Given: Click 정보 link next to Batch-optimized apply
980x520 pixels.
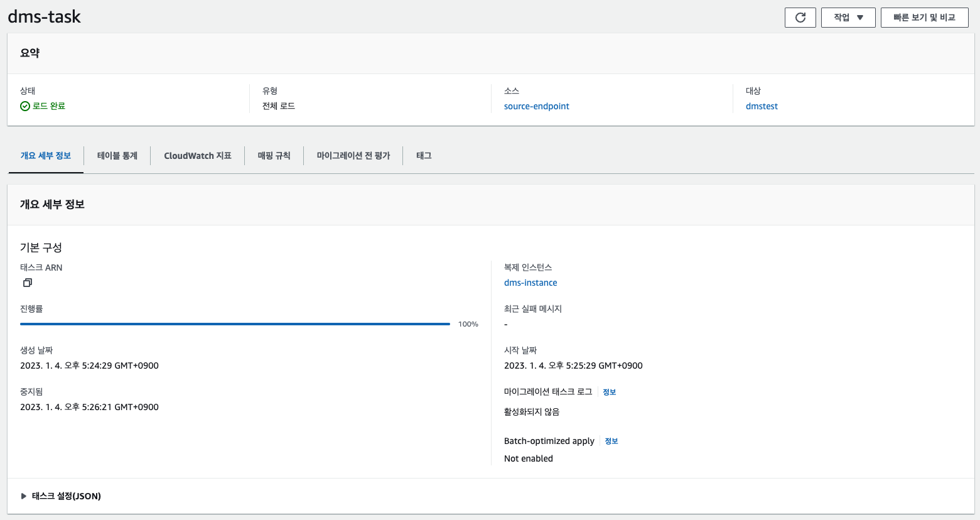Looking at the screenshot, I should 611,441.
